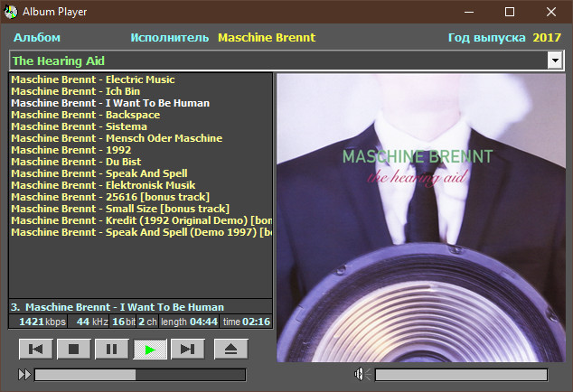Click the 1421 kbps bitrate readout
Image resolution: width=573 pixels, height=392 pixels.
(x=42, y=322)
